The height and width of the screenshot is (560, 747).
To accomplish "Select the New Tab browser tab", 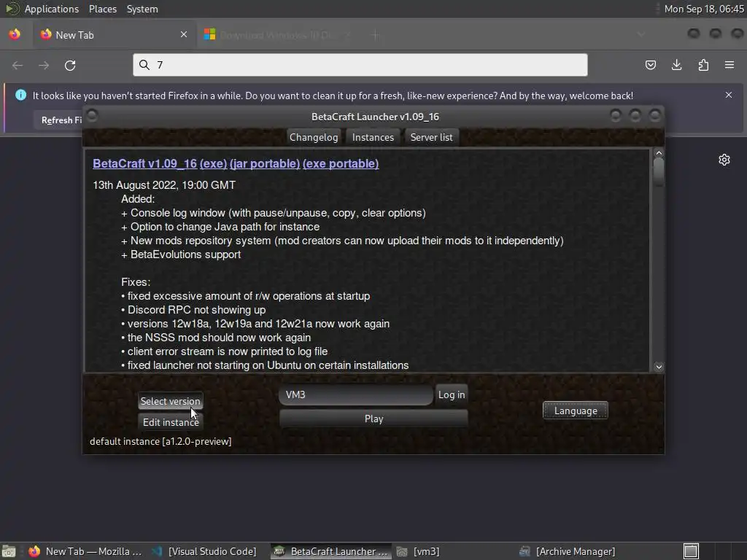I will [x=115, y=35].
